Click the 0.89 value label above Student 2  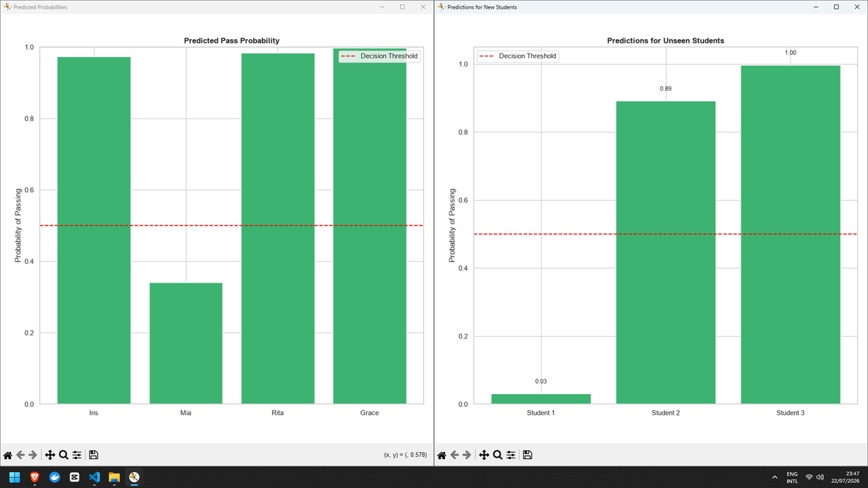(x=665, y=88)
